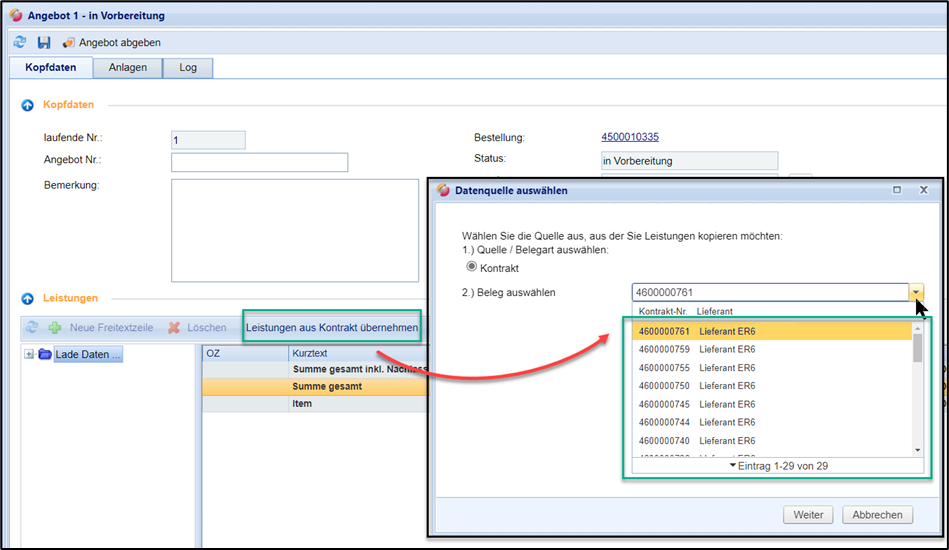Click the refresh icon in Leistungen toolbar
Viewport: 949px width, 550px height.
[32, 328]
